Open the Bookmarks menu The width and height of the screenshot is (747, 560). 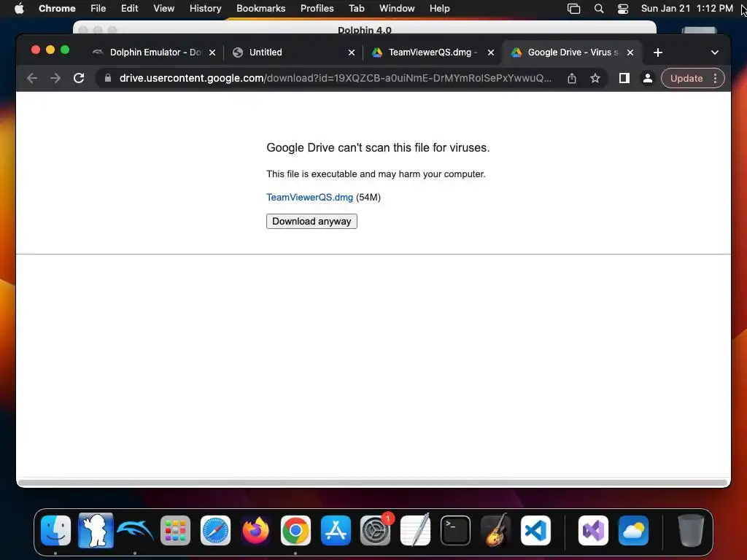260,9
